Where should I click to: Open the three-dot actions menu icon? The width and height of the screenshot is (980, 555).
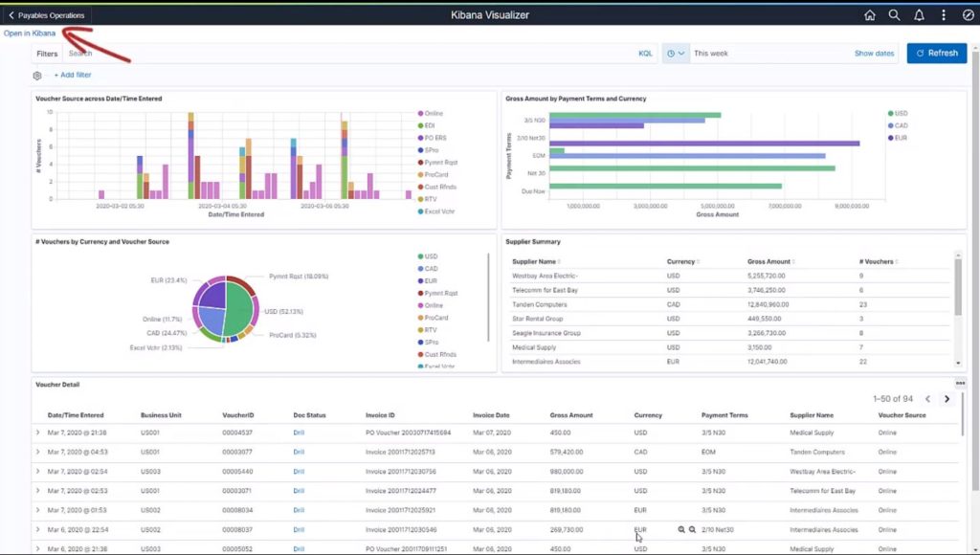(944, 15)
